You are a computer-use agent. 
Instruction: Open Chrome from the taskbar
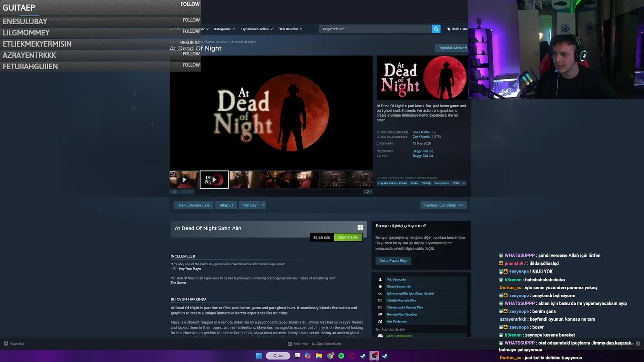[x=330, y=356]
